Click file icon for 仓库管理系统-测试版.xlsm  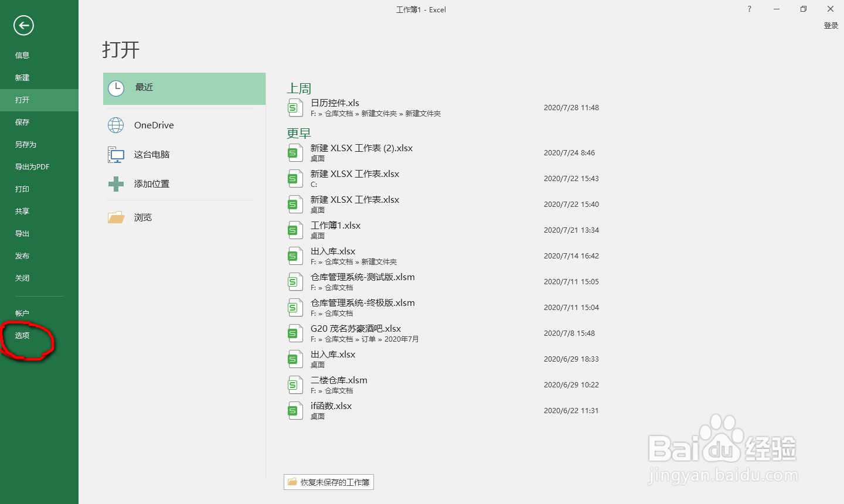tap(295, 282)
